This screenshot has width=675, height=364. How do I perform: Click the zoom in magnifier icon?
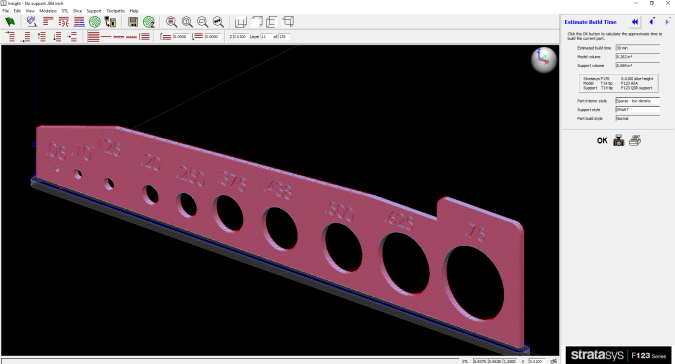187,22
